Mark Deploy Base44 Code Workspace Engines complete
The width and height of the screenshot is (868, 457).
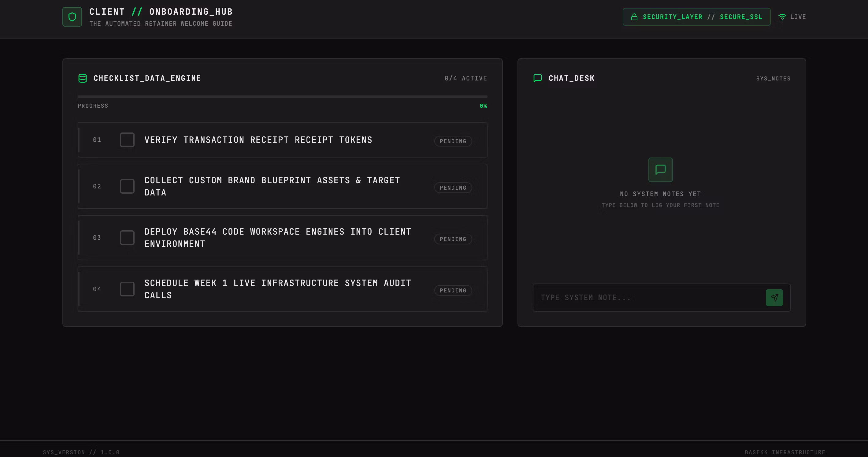[127, 238]
